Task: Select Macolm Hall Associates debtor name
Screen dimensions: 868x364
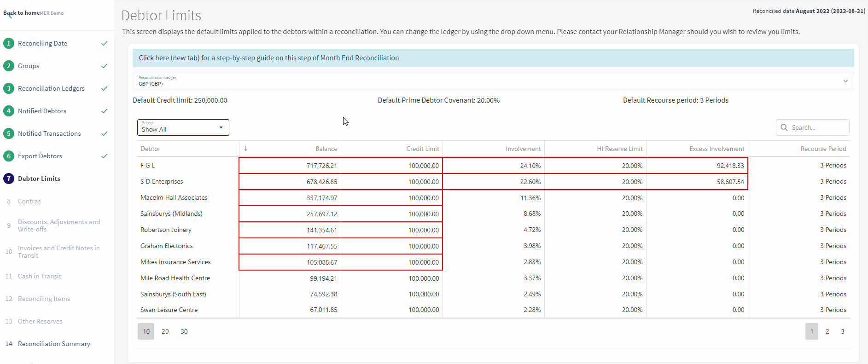Action: [174, 197]
